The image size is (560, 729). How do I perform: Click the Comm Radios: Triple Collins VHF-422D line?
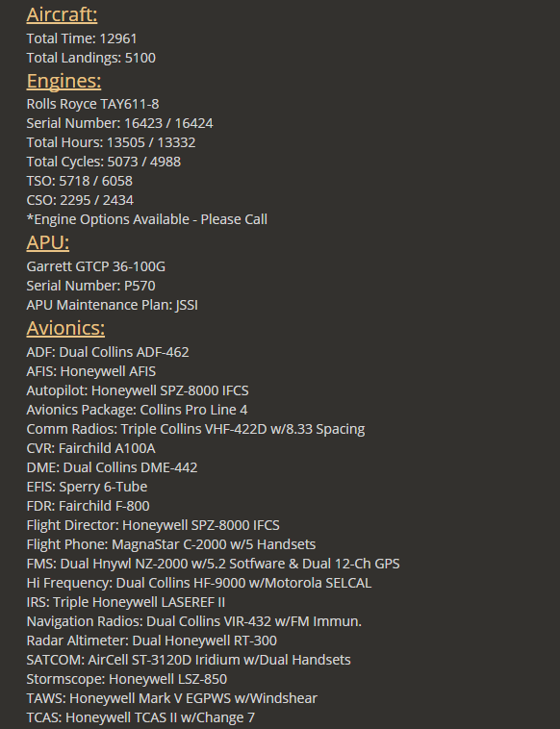(x=195, y=429)
